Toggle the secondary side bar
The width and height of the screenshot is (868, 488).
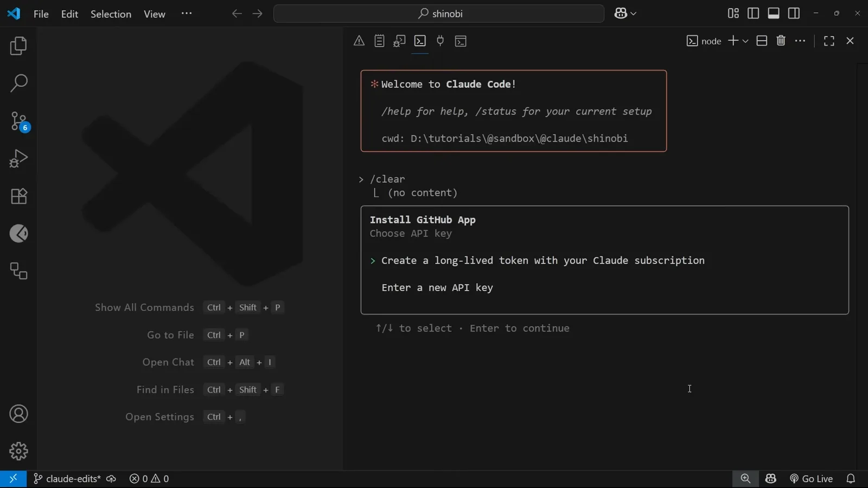coord(794,14)
